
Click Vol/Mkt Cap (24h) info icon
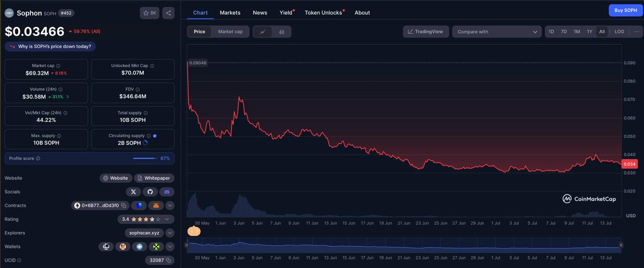point(65,113)
